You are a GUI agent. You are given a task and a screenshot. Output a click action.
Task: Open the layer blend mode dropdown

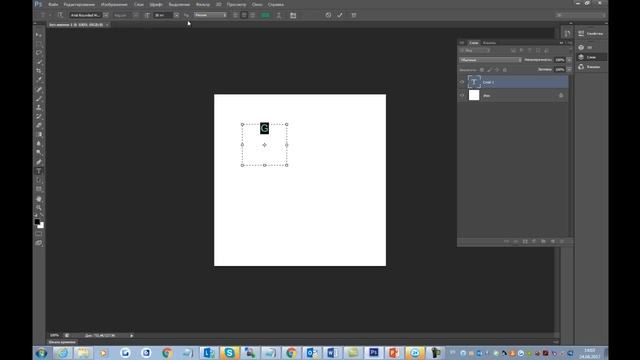click(491, 60)
